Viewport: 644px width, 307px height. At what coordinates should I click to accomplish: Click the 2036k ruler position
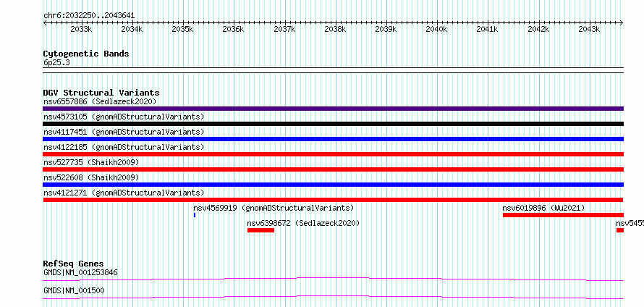click(234, 29)
